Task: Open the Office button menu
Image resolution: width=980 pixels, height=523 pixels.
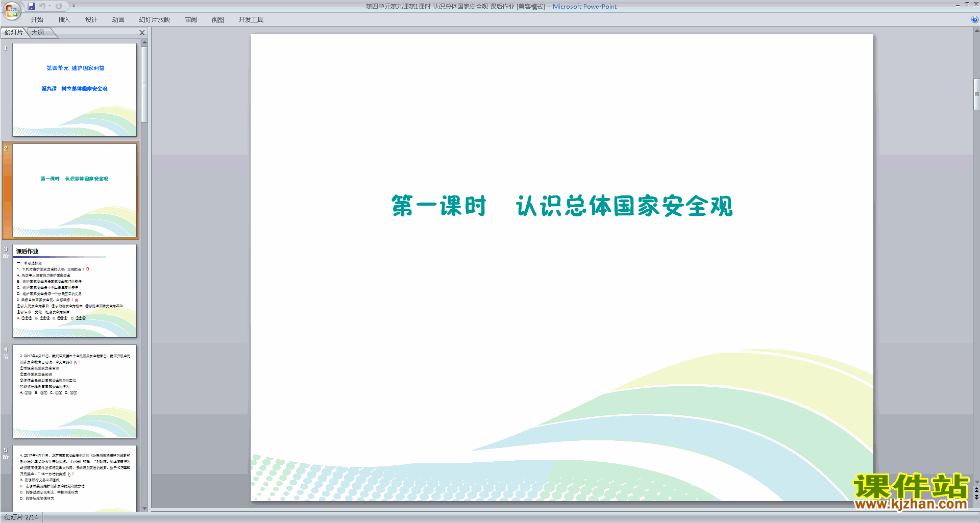Action: [11, 10]
